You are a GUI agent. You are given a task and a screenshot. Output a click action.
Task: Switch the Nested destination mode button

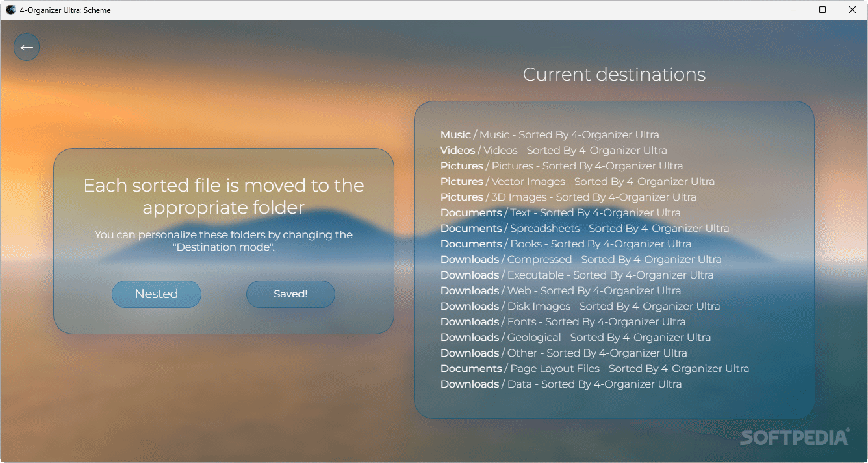(x=157, y=294)
